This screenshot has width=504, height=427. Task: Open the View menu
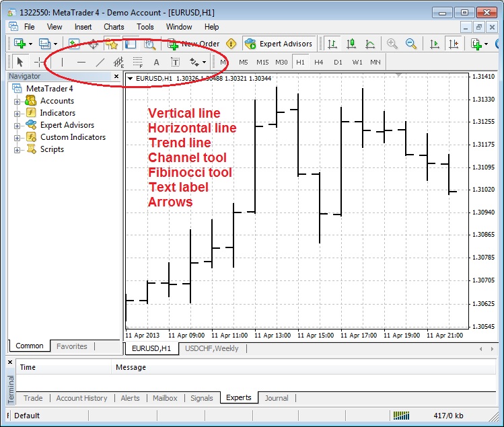pos(55,27)
